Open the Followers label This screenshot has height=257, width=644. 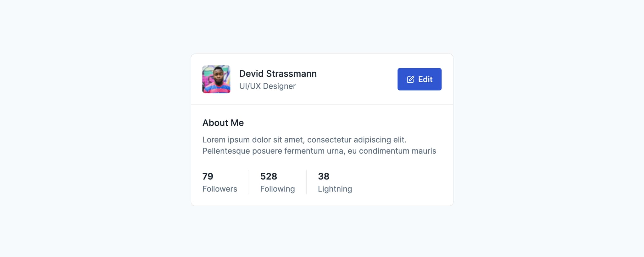[x=219, y=189]
